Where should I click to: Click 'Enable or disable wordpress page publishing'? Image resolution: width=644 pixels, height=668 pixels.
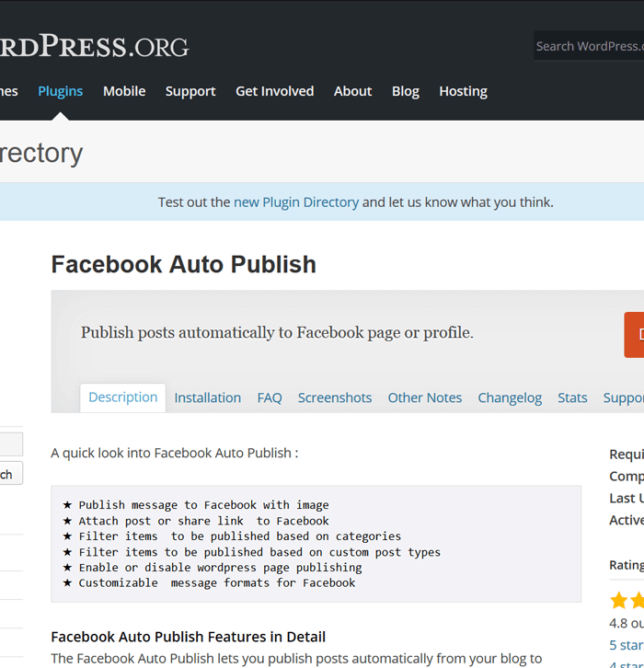213,568
